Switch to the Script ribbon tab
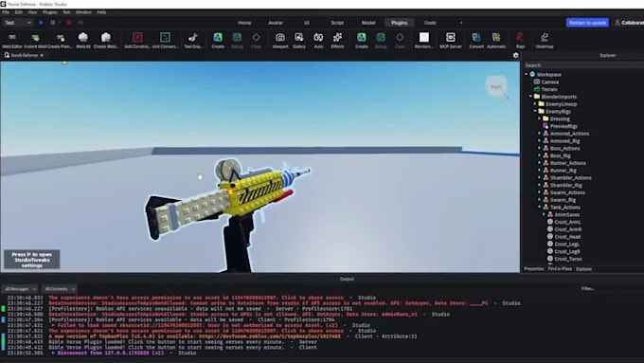This screenshot has height=363, width=644. pos(337,23)
